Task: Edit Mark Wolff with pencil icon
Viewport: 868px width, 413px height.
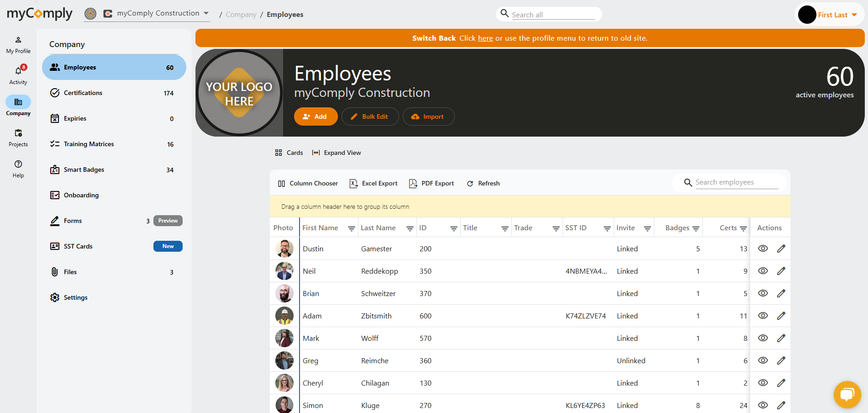Action: 781,338
